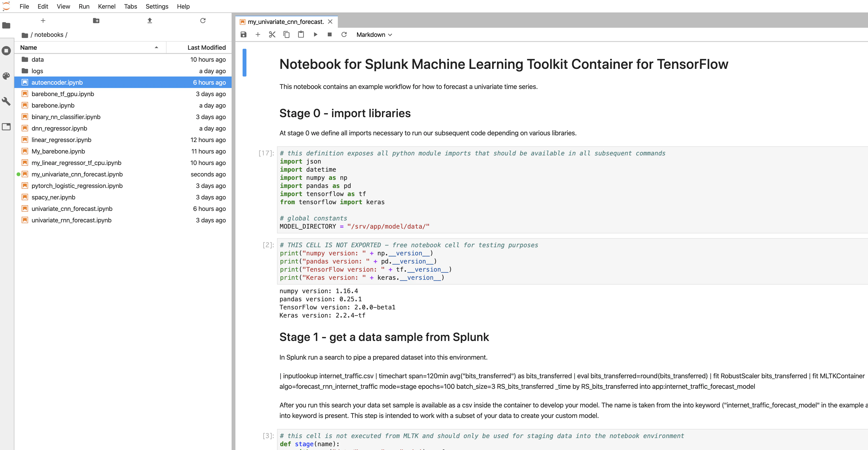This screenshot has height=450, width=868.
Task: Create a new folder with the folder icon
Action: (x=96, y=21)
